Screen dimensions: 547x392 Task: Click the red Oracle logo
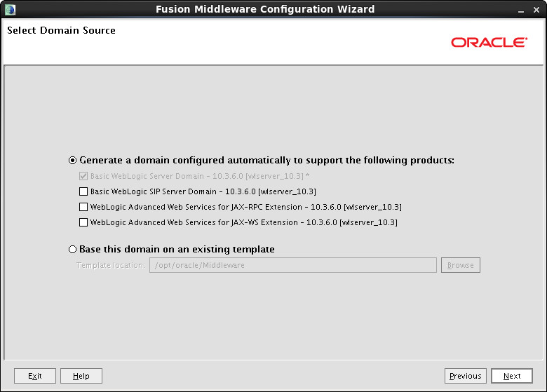[x=489, y=43]
